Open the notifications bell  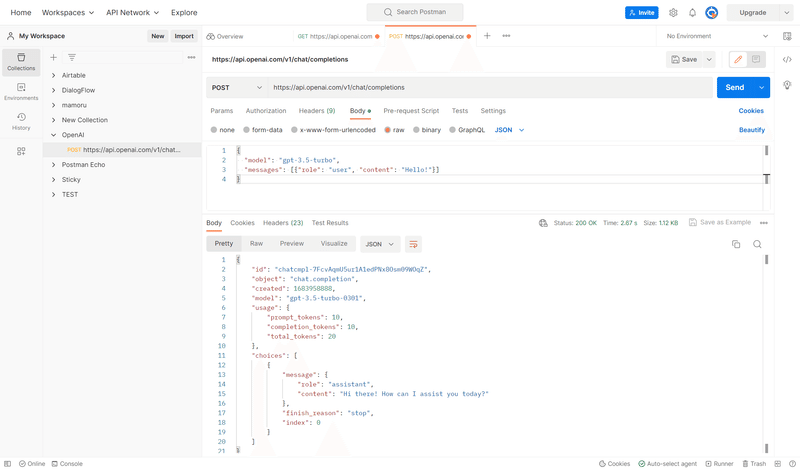coord(692,13)
